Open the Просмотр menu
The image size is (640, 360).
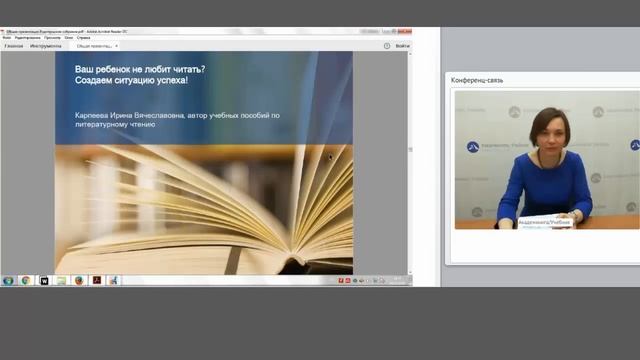52,38
